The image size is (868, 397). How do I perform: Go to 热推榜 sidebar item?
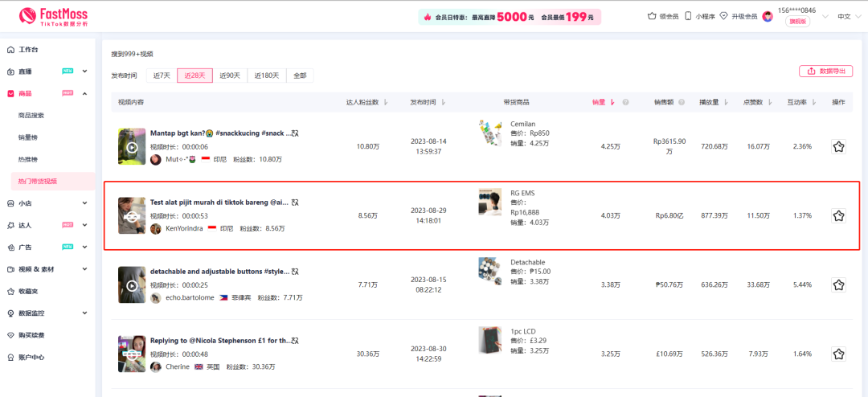28,159
